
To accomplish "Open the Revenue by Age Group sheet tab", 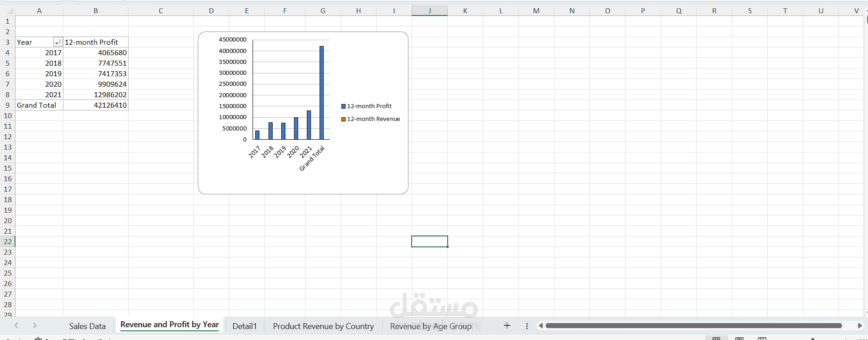I will 431,326.
